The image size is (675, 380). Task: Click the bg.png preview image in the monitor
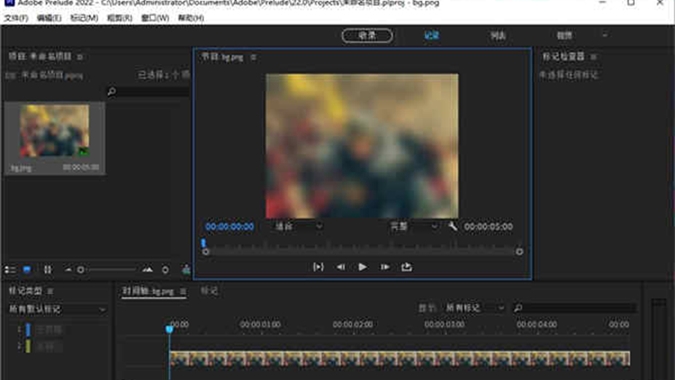(x=362, y=146)
